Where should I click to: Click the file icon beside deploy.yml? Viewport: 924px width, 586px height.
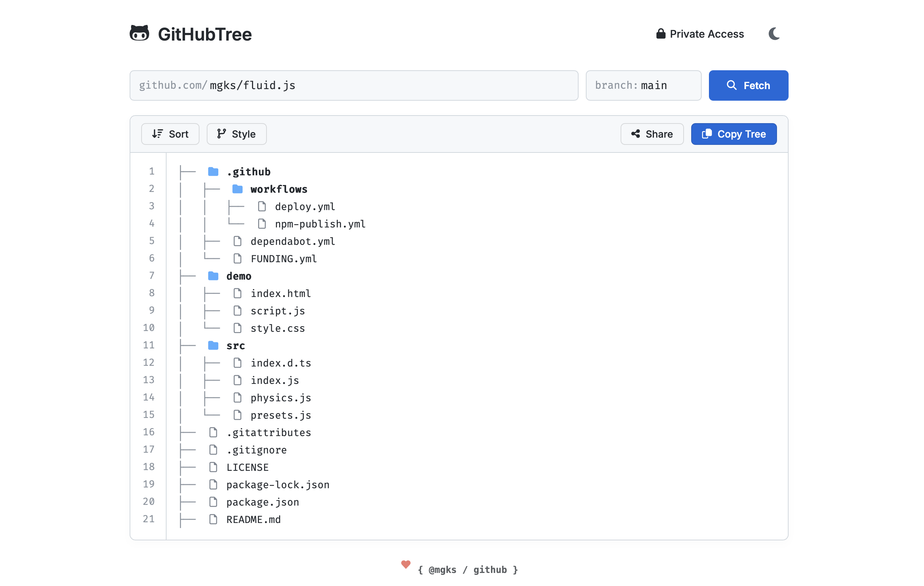pyautogui.click(x=262, y=206)
